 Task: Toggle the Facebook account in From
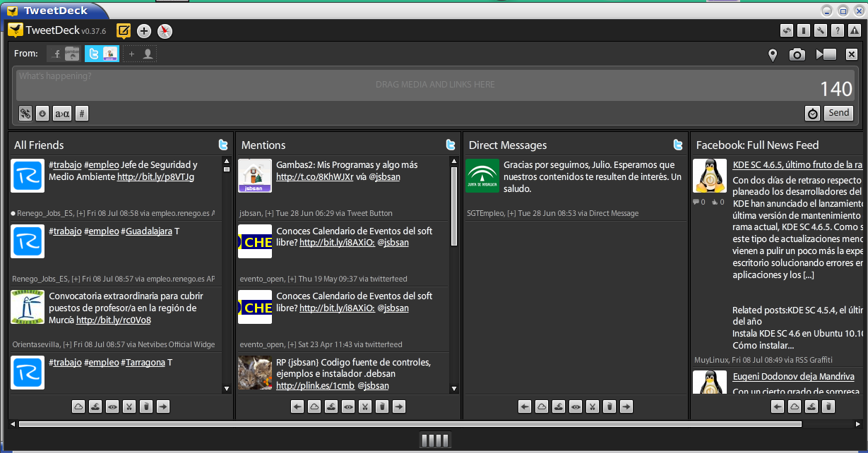[x=64, y=54]
